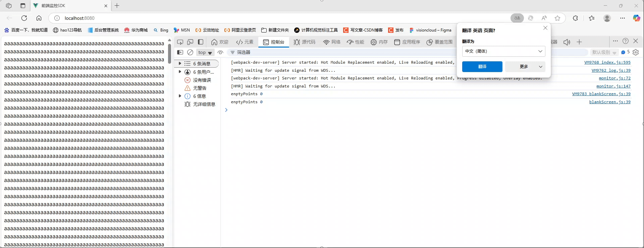Viewport: 644px width, 248px height.
Task: Click the 更多 more options button
Action: point(525,66)
